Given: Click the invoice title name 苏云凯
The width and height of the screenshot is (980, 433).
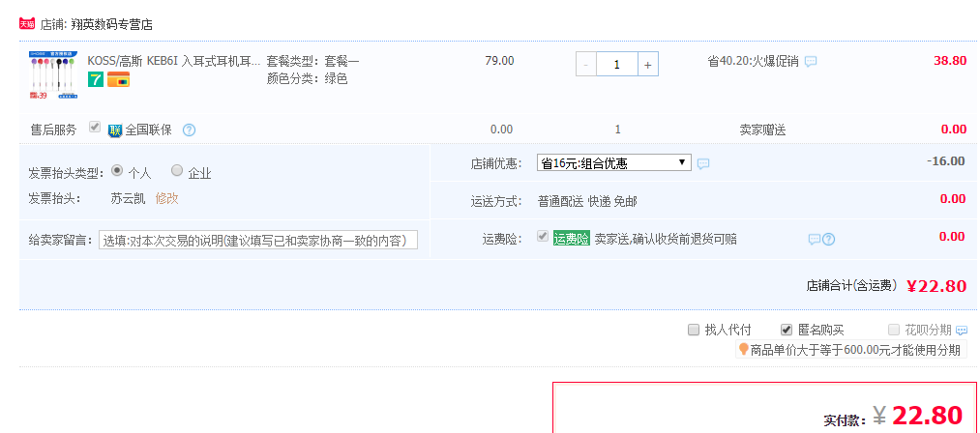Looking at the screenshot, I should click(x=128, y=199).
